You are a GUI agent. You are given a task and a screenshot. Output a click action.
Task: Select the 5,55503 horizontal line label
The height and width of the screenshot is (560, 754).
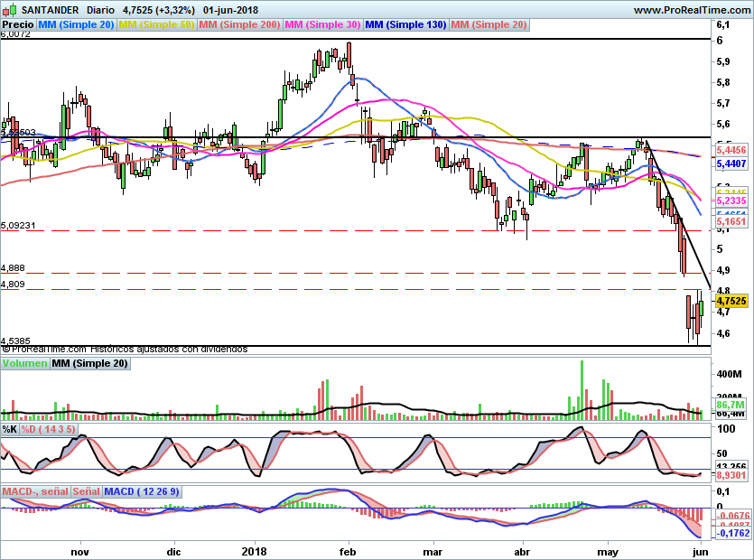(18, 132)
